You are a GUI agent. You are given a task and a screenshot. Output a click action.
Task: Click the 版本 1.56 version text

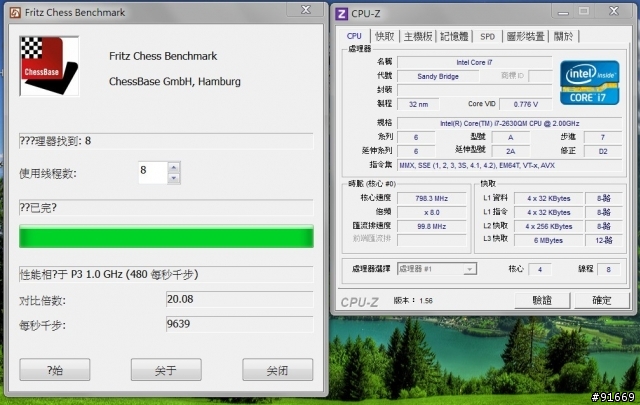pyautogui.click(x=413, y=301)
